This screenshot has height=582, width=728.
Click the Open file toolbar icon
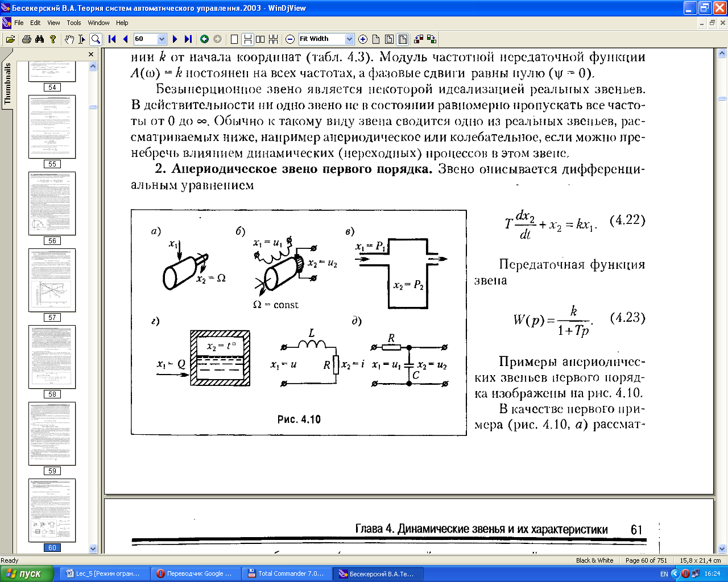10,39
